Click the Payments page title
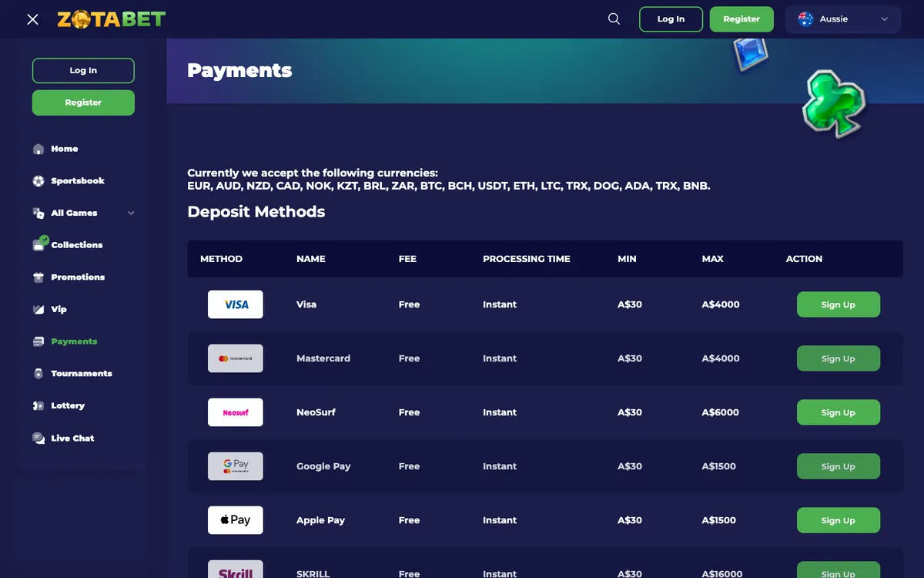This screenshot has width=924, height=578. pyautogui.click(x=239, y=70)
